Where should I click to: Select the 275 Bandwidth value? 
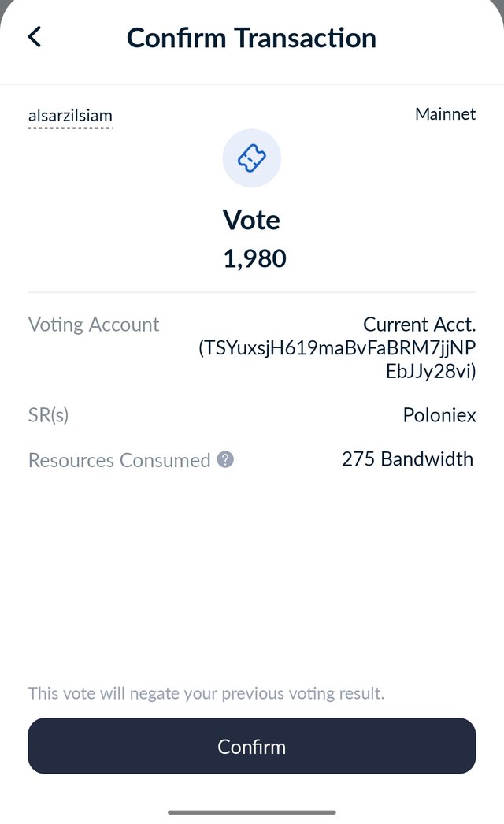[x=407, y=459]
